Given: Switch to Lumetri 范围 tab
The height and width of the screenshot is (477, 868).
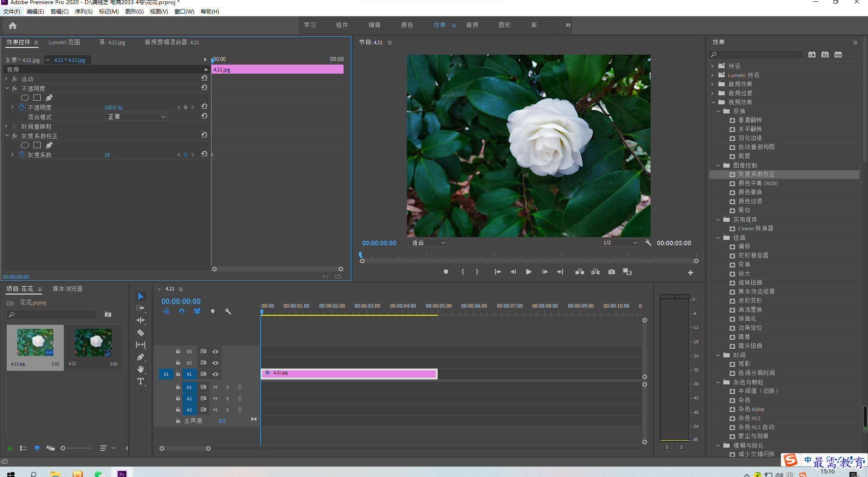Looking at the screenshot, I should (64, 42).
